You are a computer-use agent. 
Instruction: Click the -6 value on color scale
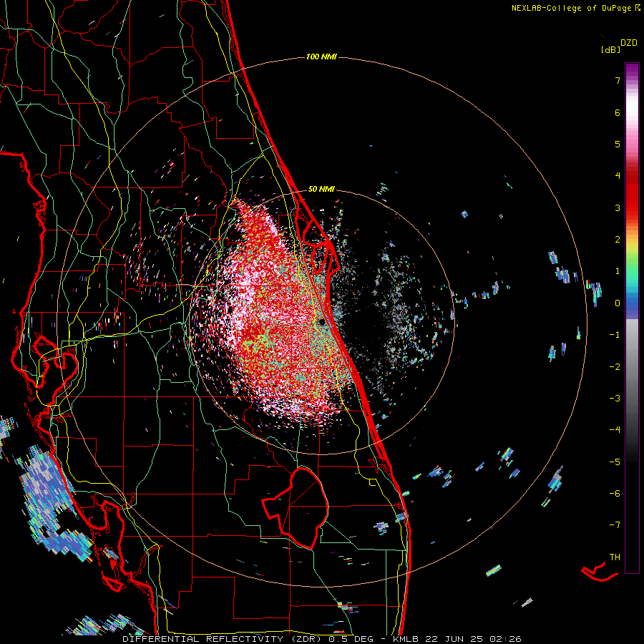click(615, 494)
